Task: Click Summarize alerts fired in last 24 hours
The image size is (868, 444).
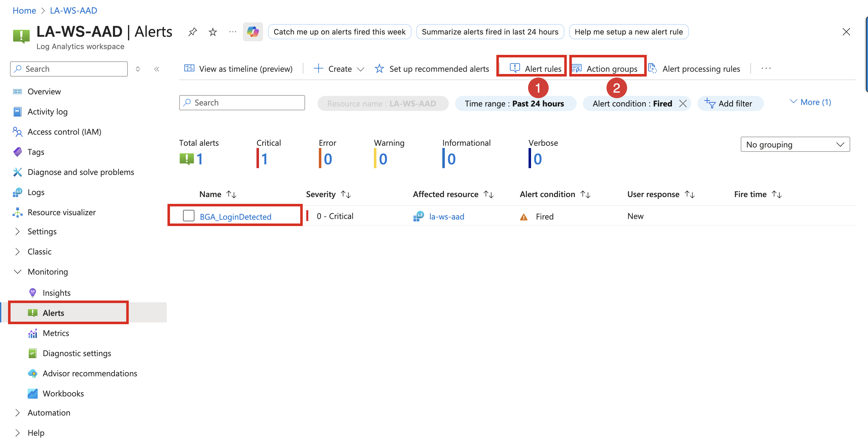Action: [x=490, y=32]
